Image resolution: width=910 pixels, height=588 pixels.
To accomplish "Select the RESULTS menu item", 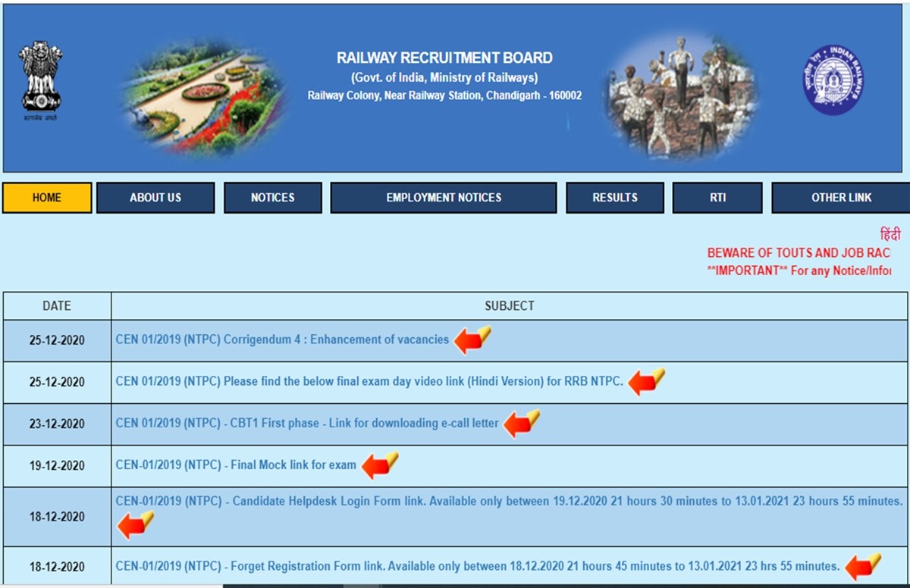I will pyautogui.click(x=615, y=198).
